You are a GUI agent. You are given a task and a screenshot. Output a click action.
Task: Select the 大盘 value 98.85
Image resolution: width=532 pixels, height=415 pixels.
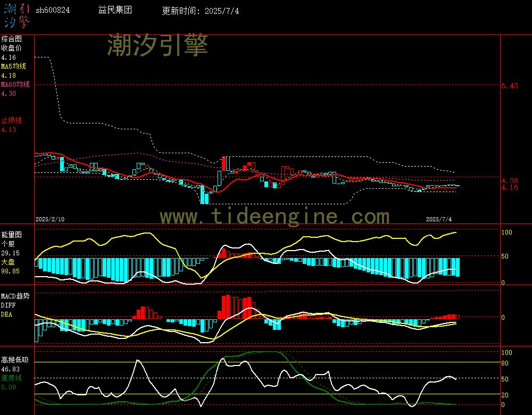click(11, 271)
